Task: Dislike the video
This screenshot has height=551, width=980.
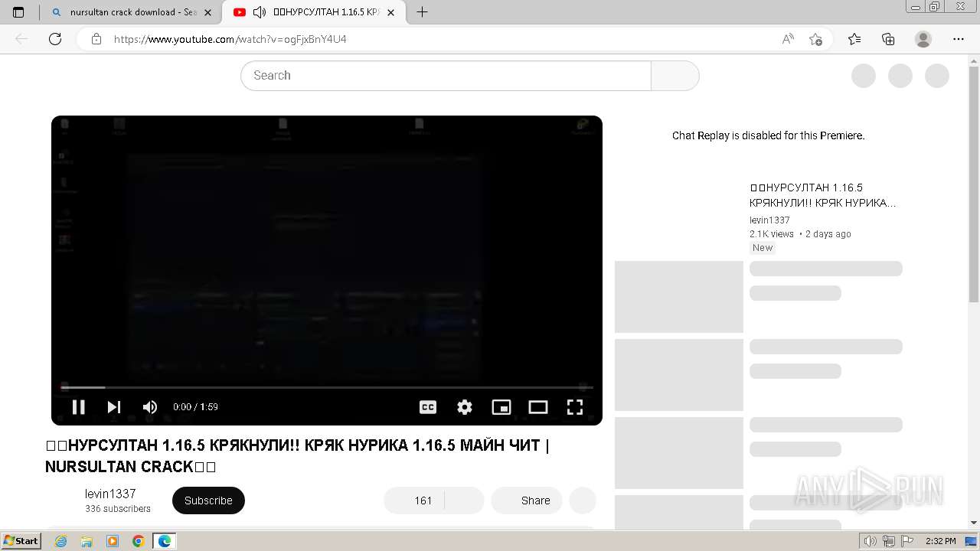Action: [464, 500]
